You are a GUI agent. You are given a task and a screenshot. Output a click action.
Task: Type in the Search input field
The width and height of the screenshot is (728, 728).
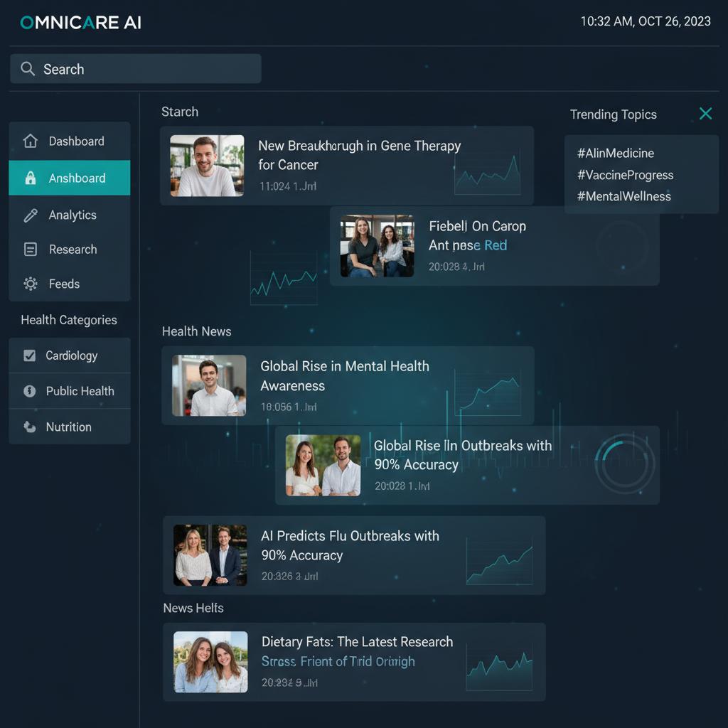142,69
